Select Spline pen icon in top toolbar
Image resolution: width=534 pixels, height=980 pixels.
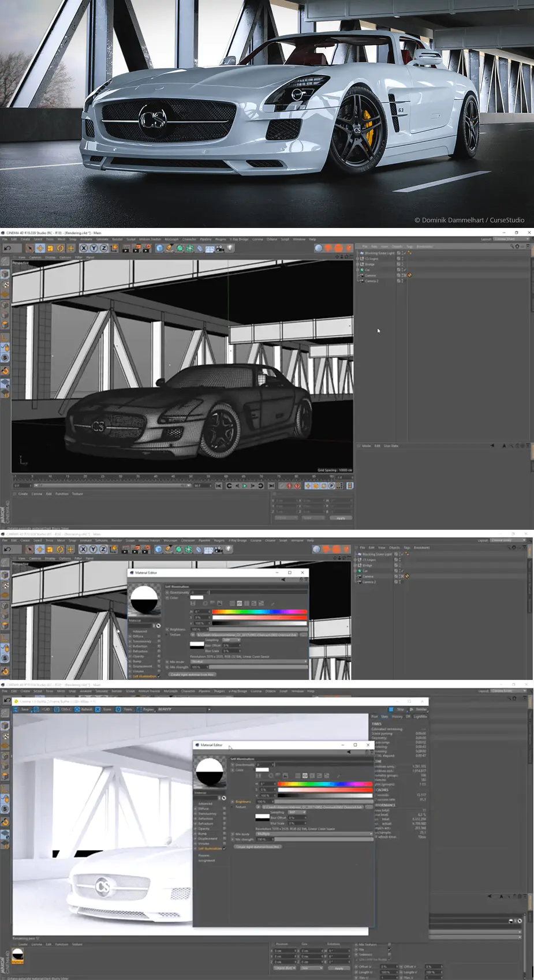tap(170, 248)
